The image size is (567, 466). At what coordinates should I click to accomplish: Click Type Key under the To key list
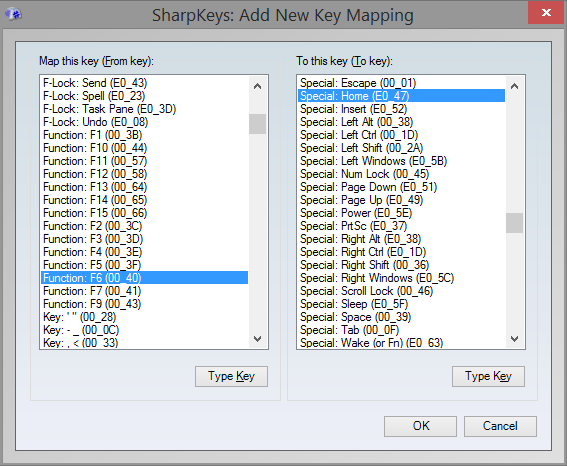click(488, 376)
